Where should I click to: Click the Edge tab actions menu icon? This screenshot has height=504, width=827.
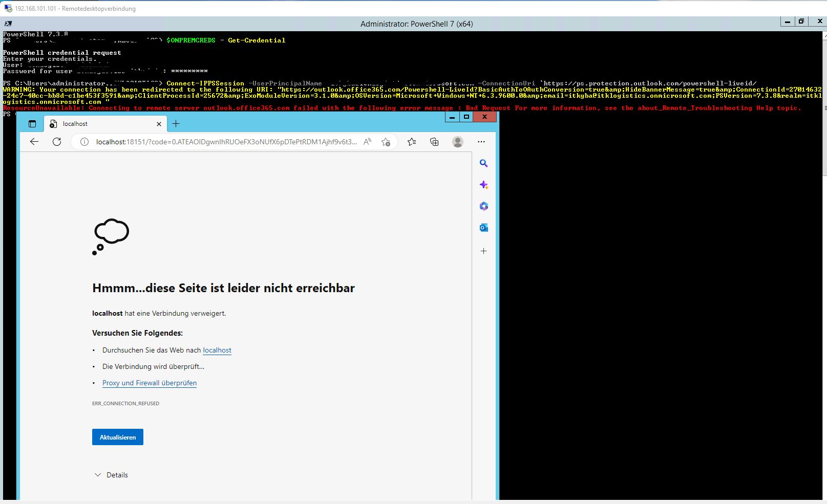click(32, 124)
